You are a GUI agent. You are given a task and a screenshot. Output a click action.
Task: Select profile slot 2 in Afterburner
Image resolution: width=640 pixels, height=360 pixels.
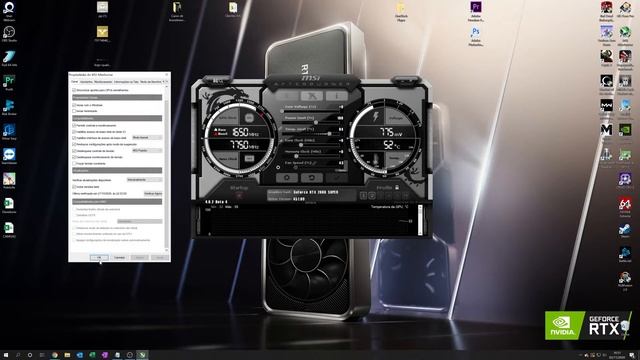point(372,196)
